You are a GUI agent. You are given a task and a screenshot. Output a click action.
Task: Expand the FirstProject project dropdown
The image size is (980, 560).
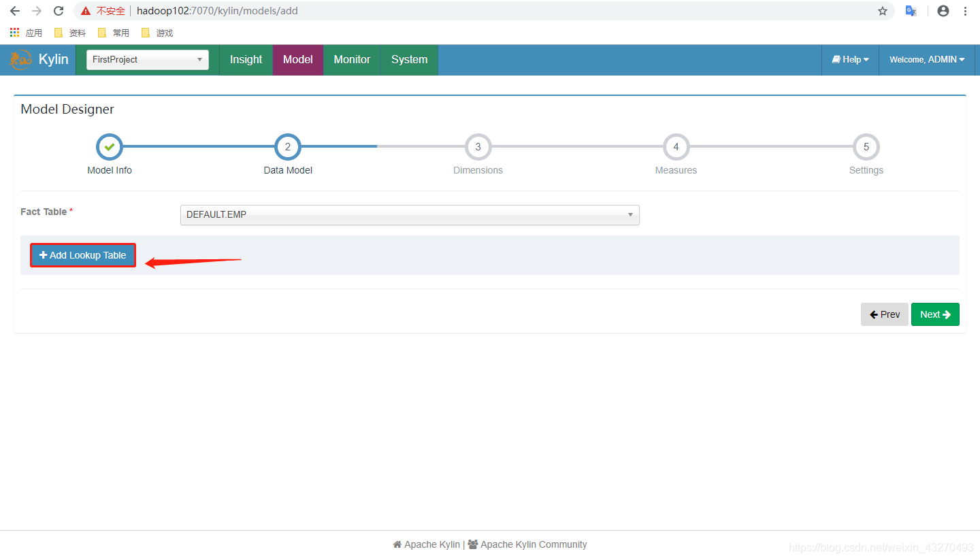click(x=148, y=60)
